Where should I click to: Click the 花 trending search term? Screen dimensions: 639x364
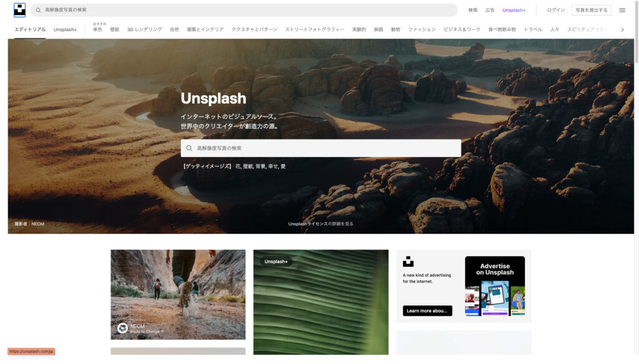(x=238, y=166)
